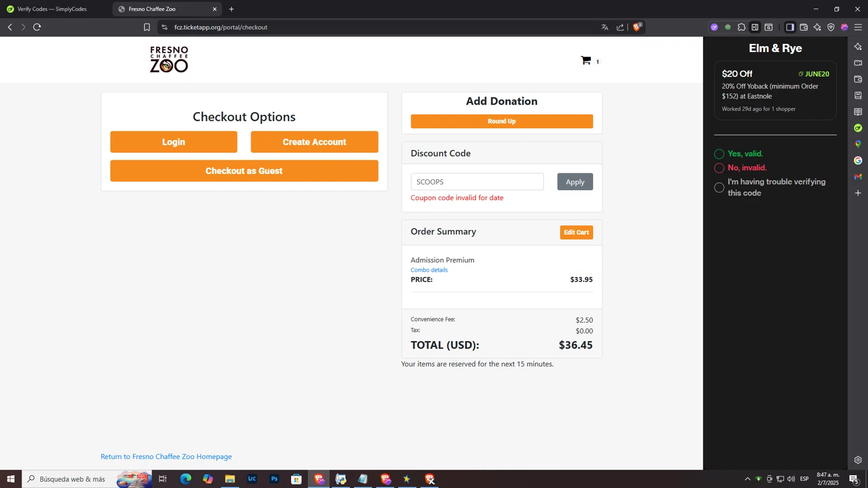Click the $36.45 total amount
Viewport: 868px width, 488px height.
576,345
